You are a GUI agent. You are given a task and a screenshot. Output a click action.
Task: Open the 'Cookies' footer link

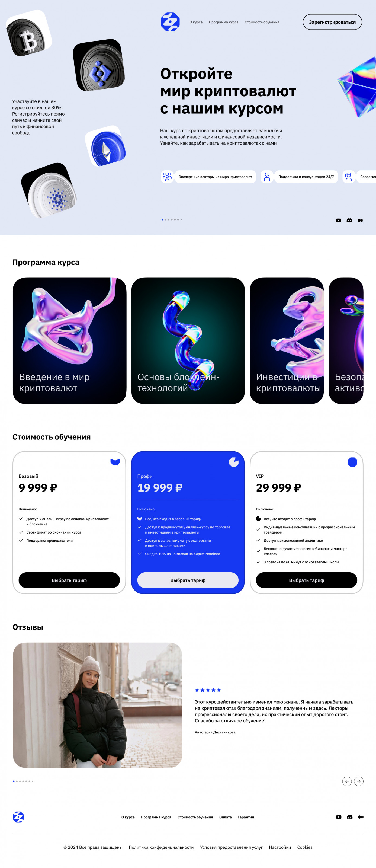(x=305, y=847)
